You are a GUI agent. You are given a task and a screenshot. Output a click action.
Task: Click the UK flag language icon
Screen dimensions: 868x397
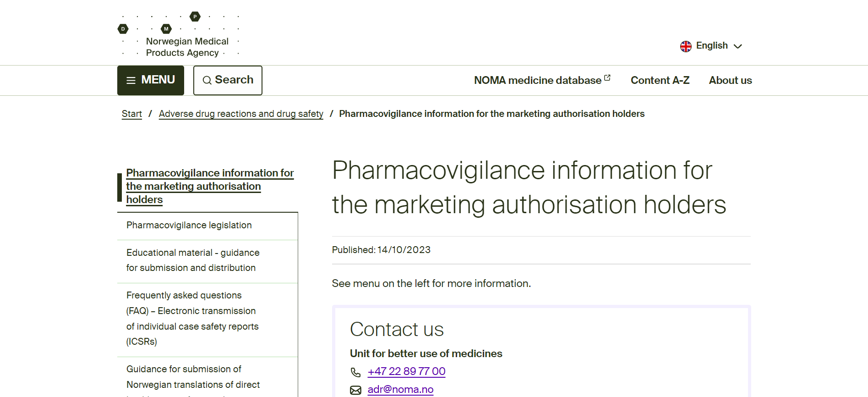pyautogui.click(x=686, y=46)
